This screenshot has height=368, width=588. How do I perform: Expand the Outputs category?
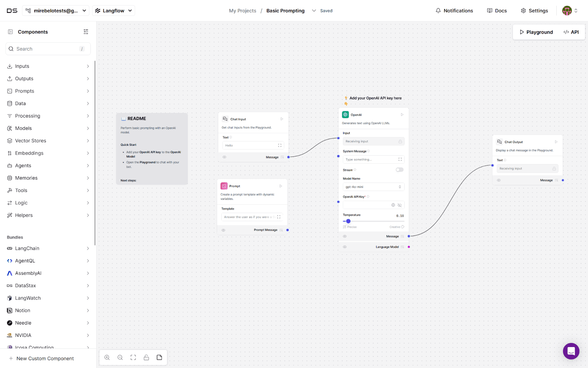[x=49, y=79]
